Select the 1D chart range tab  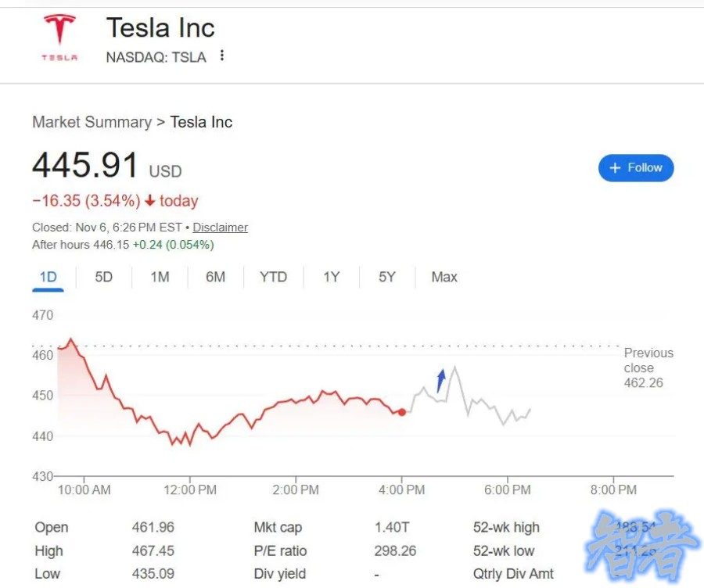coord(48,277)
